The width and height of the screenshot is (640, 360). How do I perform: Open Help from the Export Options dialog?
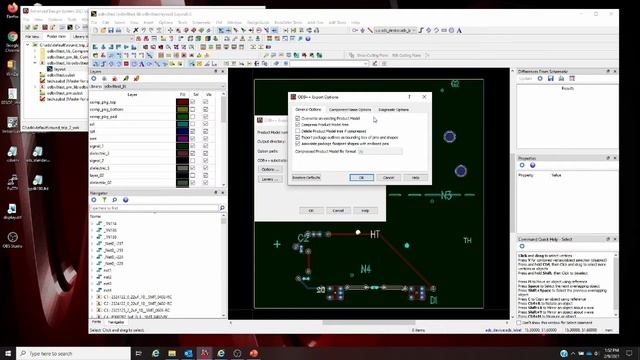pos(416,178)
